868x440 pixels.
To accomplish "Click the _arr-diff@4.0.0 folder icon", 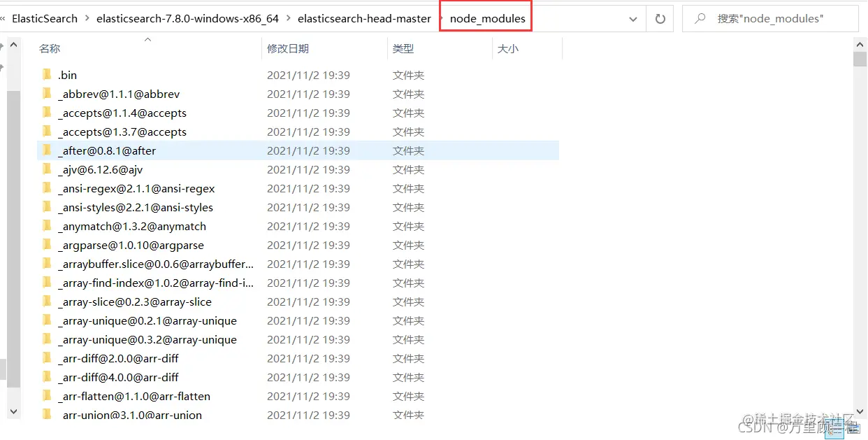I will [x=47, y=377].
